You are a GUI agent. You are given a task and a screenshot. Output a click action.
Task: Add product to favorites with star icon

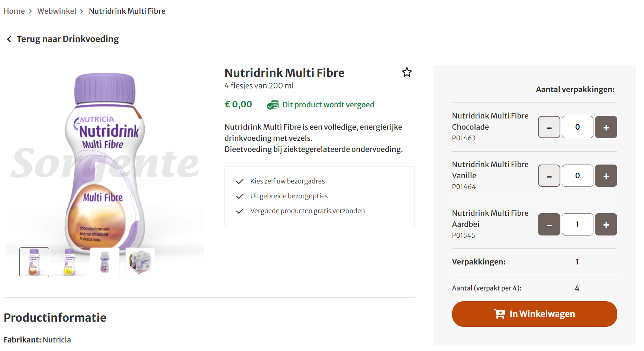[407, 72]
